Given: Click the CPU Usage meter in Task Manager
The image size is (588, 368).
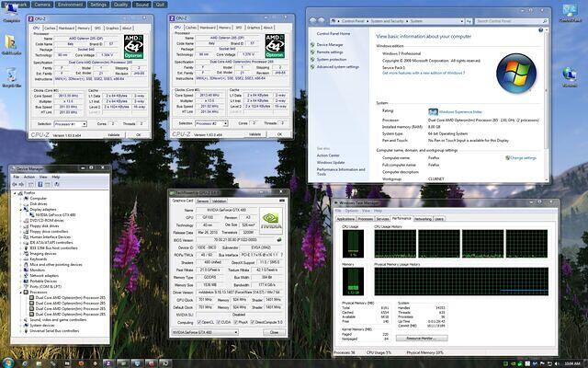Looking at the screenshot, I should coord(352,244).
